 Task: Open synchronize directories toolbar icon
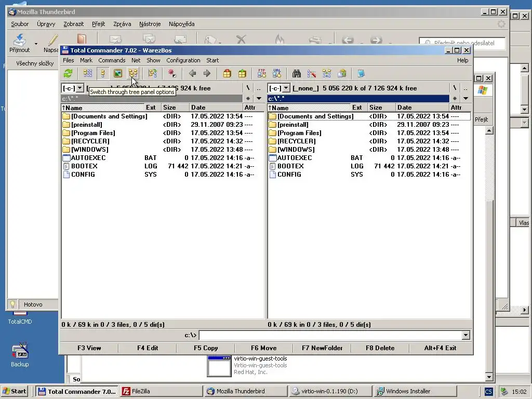coord(327,73)
